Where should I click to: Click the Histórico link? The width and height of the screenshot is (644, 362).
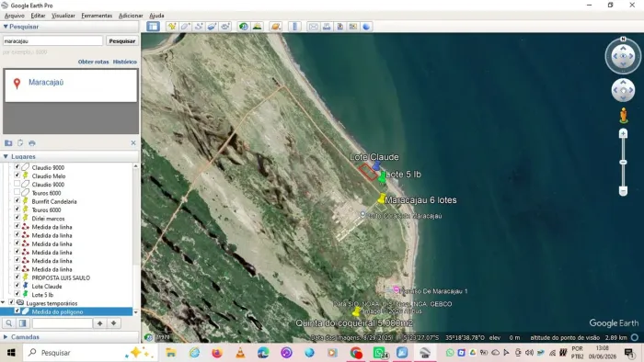[x=125, y=62]
